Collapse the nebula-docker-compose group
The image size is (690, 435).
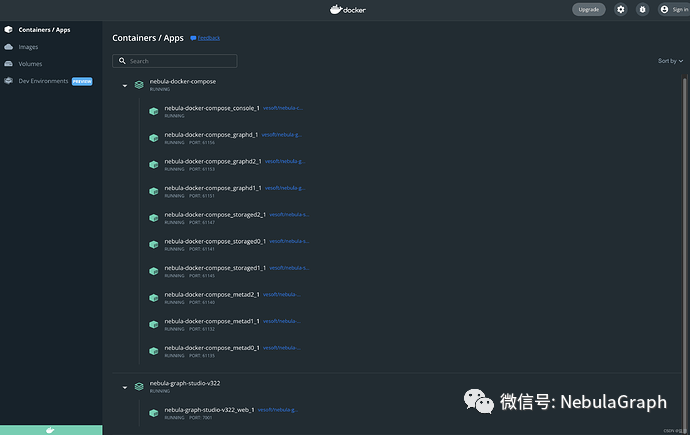click(125, 85)
